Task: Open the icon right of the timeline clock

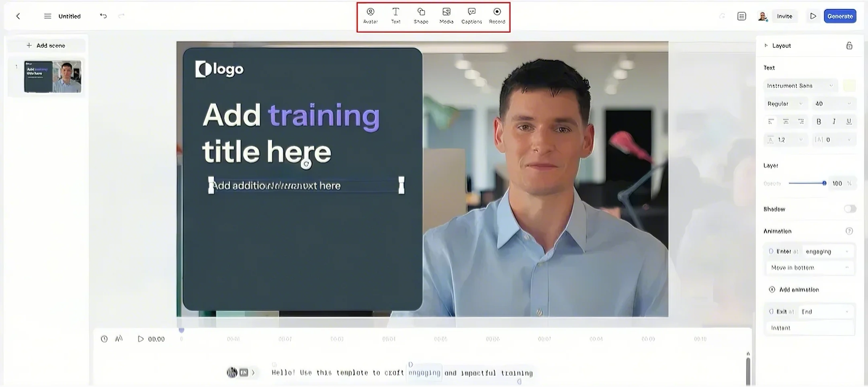Action: (119, 339)
